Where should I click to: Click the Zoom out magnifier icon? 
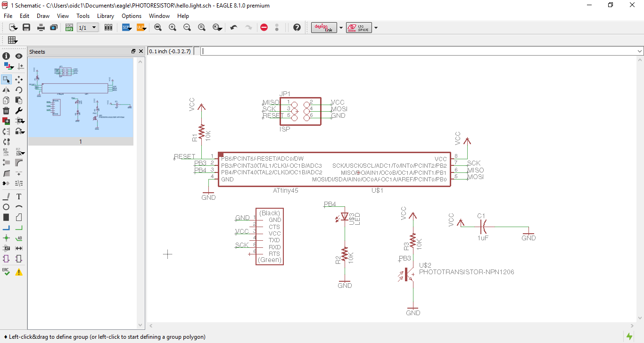coord(187,28)
